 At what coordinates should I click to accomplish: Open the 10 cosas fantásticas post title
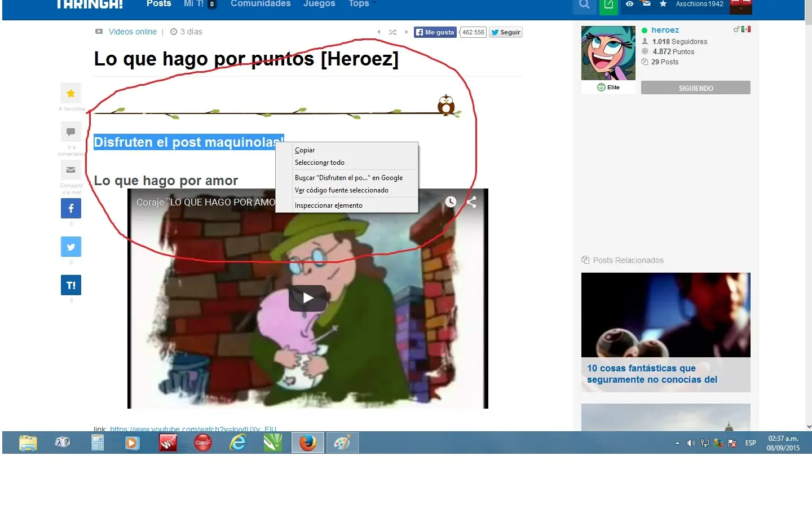[x=652, y=374]
